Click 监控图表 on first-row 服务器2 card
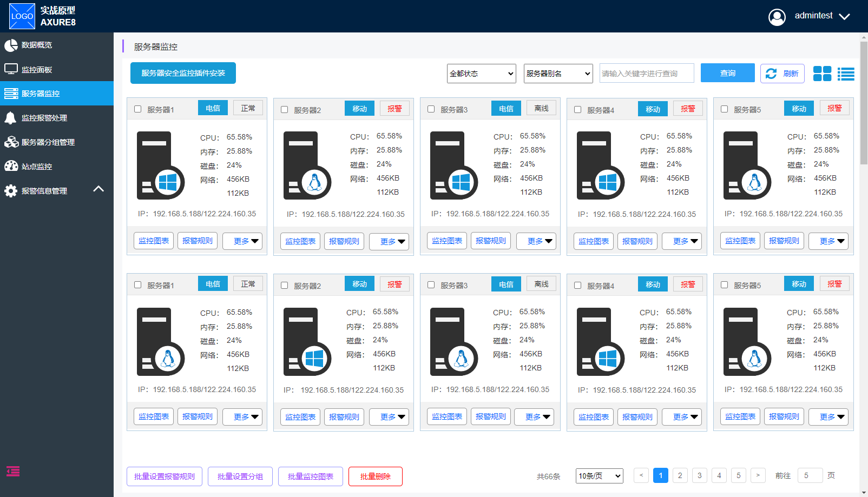Image resolution: width=868 pixels, height=497 pixels. tap(300, 241)
